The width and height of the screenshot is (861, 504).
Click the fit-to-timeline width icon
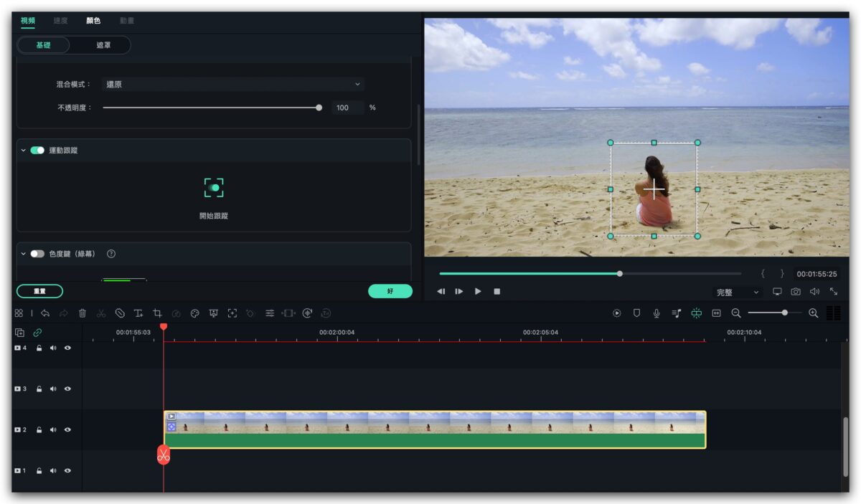point(716,313)
